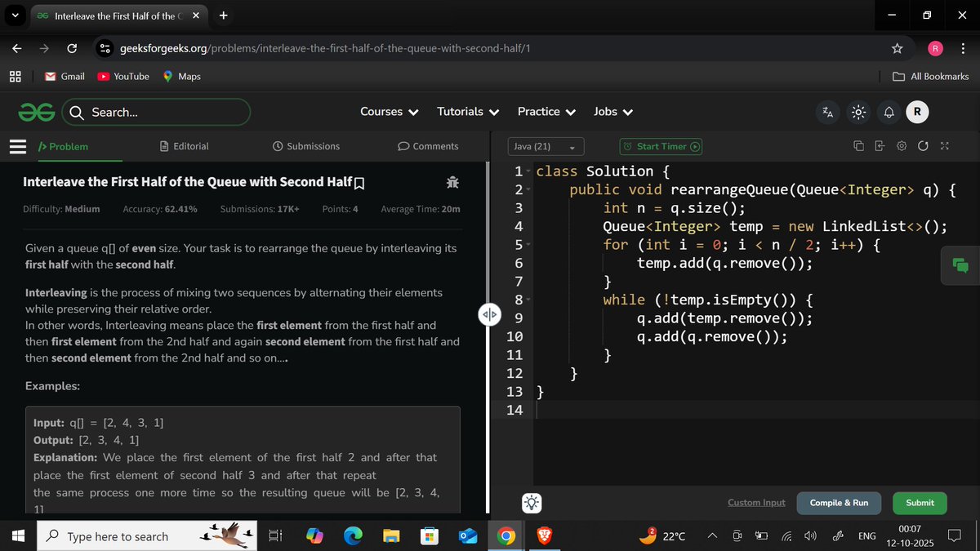Screen dimensions: 980x551
Task: Open the notifications bell
Action: pyautogui.click(x=889, y=113)
